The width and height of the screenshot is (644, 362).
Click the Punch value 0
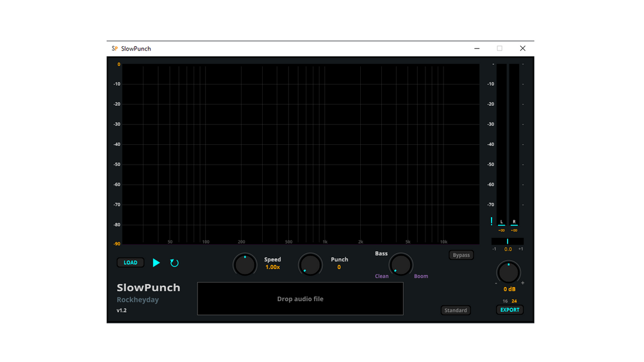pyautogui.click(x=339, y=267)
